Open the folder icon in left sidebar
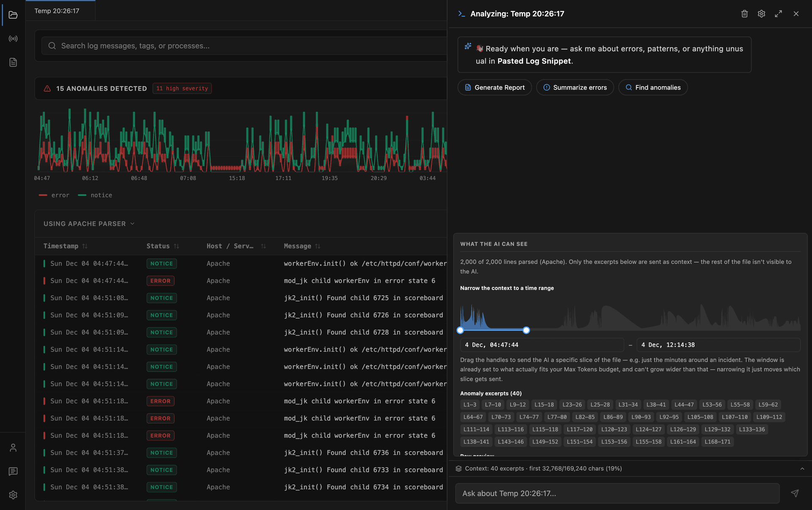The height and width of the screenshot is (510, 812). point(13,15)
